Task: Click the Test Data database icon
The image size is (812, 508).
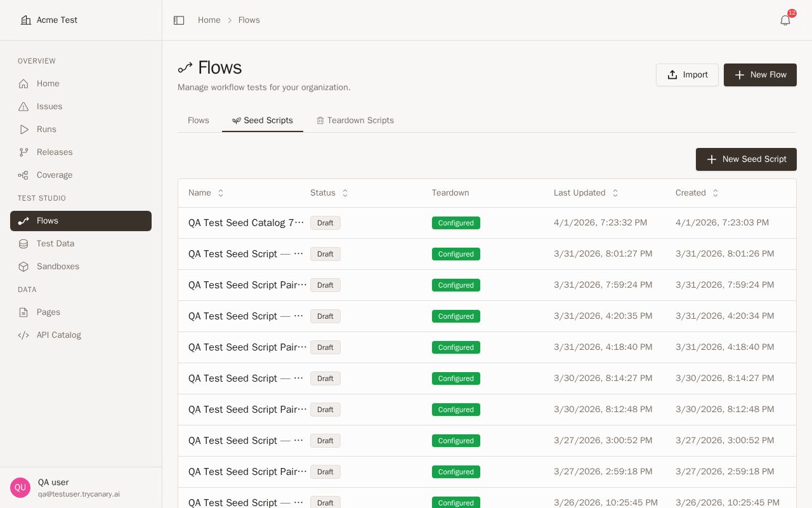Action: coord(23,244)
